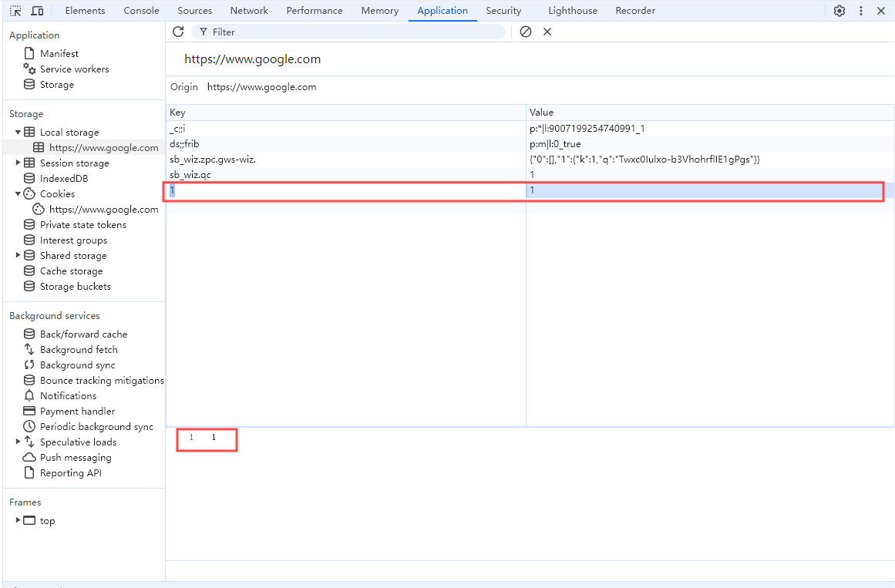Open Interest groups item
Viewport: 895px width, 588px height.
[x=74, y=240]
